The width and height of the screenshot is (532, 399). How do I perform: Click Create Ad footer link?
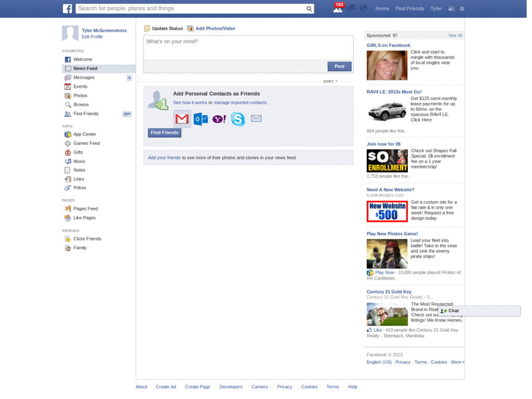(x=166, y=387)
